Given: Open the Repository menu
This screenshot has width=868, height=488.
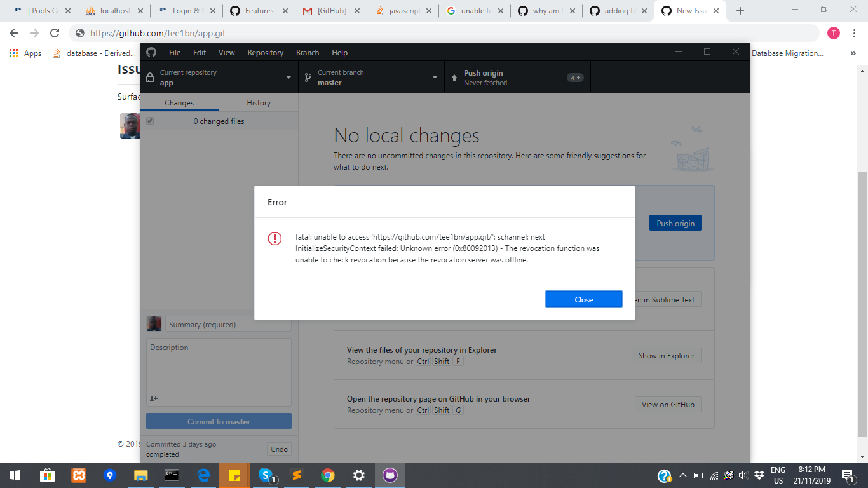Looking at the screenshot, I should point(265,52).
